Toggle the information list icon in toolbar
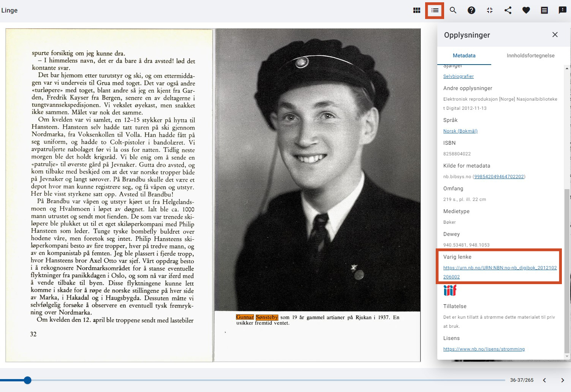571x392 pixels. click(435, 10)
